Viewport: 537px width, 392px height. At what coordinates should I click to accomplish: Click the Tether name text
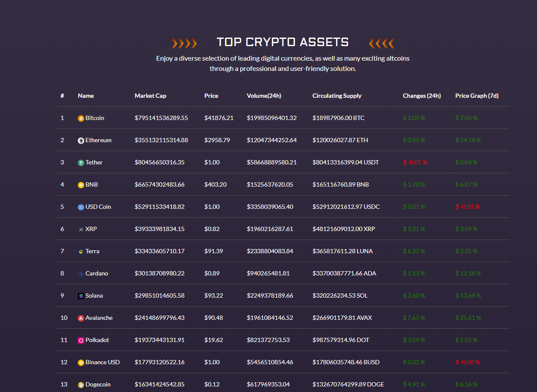[94, 162]
